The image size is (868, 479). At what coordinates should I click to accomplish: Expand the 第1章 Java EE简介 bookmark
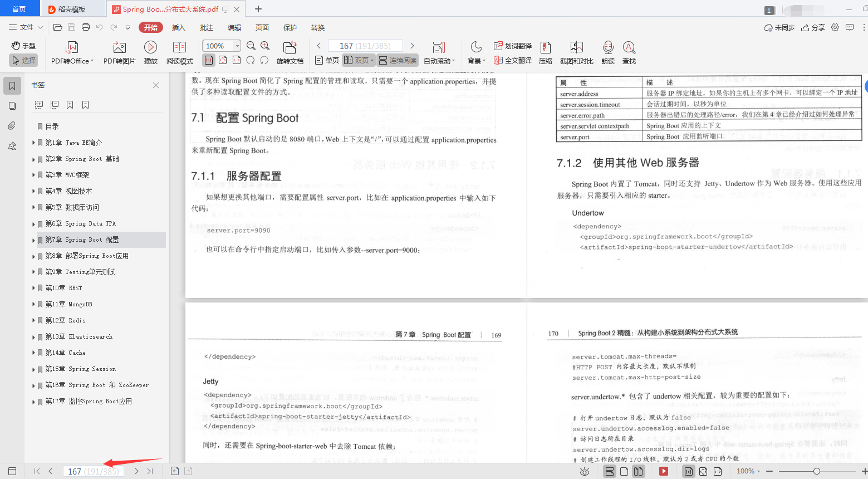(33, 143)
